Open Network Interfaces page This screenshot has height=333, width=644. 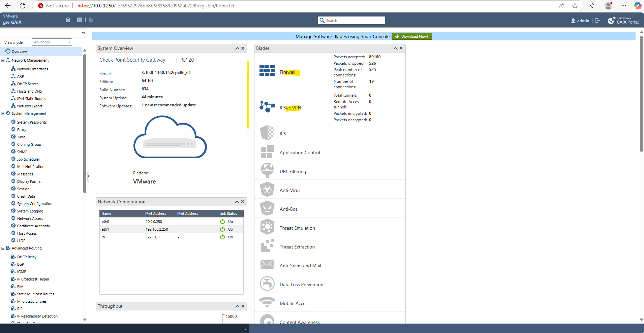click(32, 69)
